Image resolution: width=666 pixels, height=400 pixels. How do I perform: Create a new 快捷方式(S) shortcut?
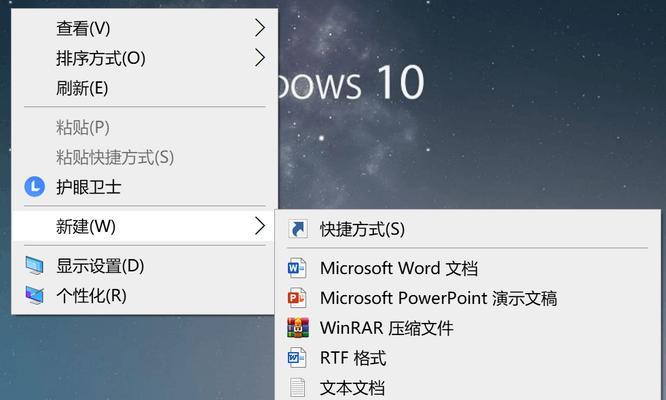468,229
